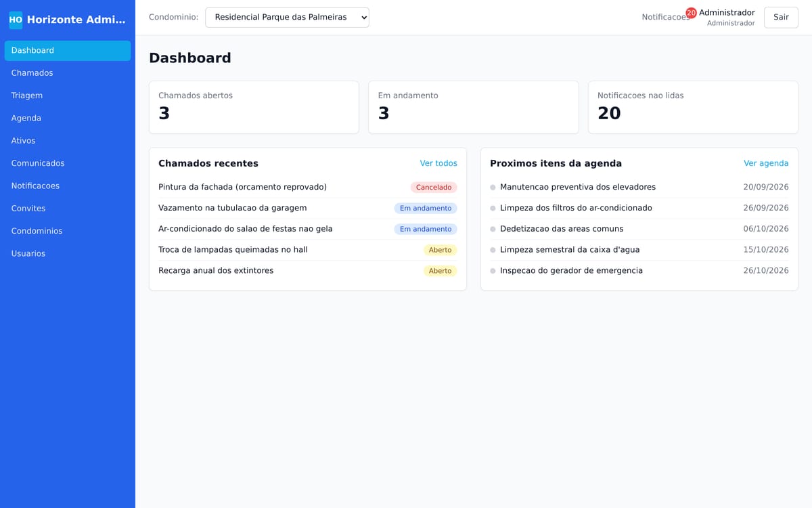The height and width of the screenshot is (508, 812).
Task: Click Aberto badge for Troca de lampadas
Action: (x=441, y=251)
